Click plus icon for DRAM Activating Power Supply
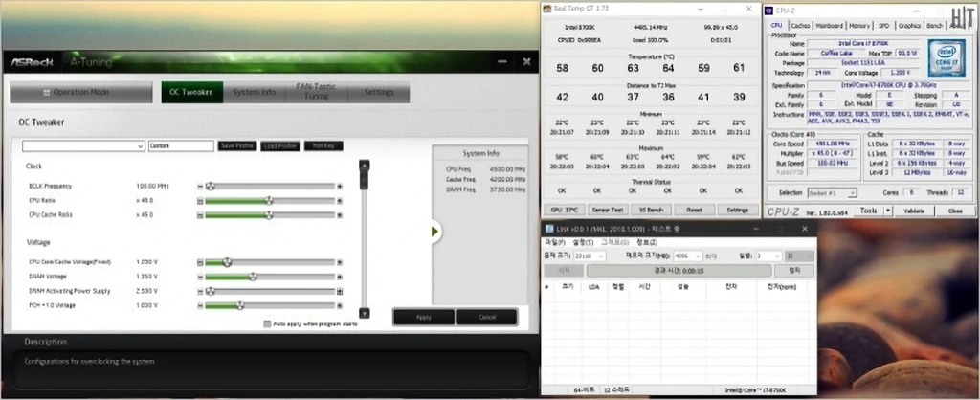 pos(340,291)
